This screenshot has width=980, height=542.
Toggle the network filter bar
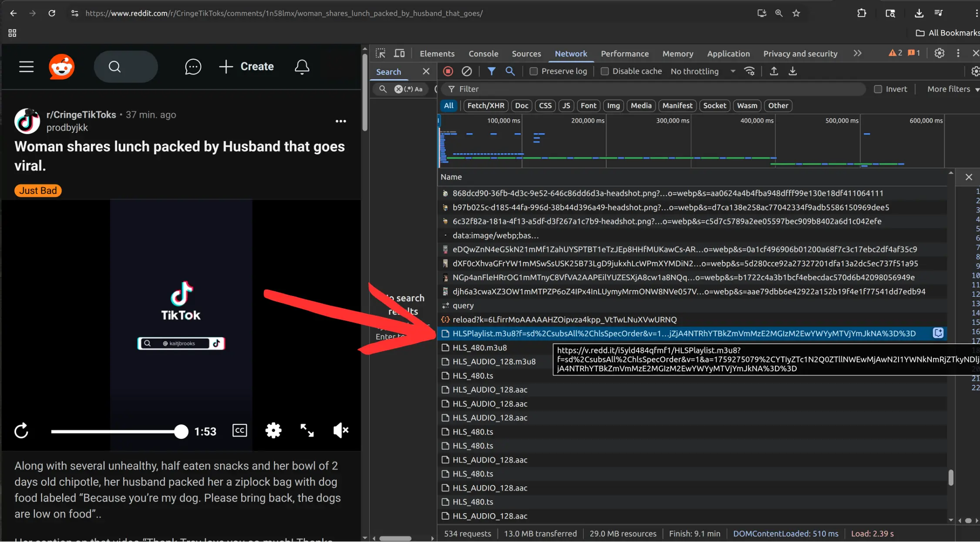[492, 71]
